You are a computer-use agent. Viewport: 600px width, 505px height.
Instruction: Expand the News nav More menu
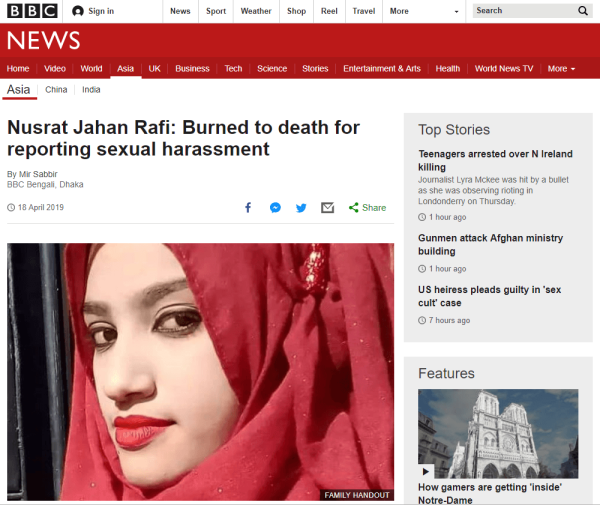561,69
